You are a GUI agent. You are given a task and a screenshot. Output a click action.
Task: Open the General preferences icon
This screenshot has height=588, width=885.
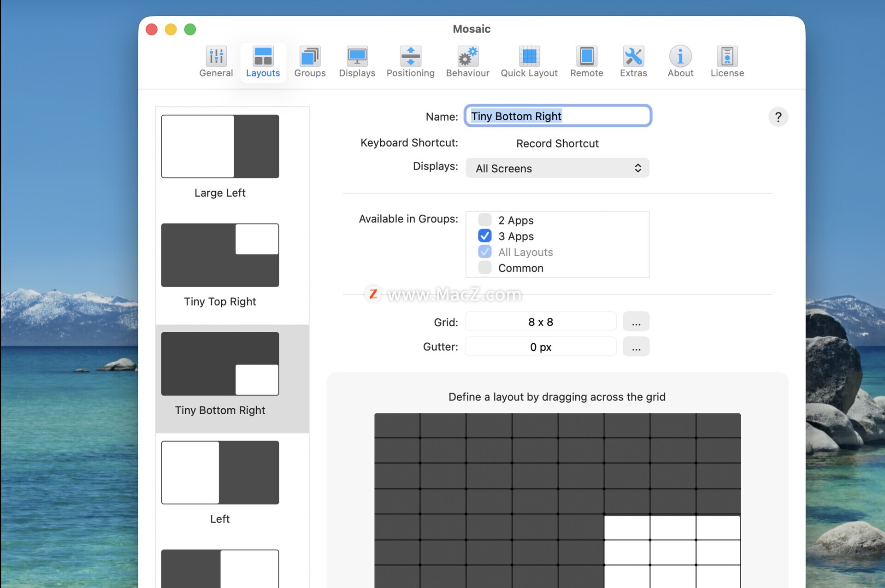coord(216,57)
